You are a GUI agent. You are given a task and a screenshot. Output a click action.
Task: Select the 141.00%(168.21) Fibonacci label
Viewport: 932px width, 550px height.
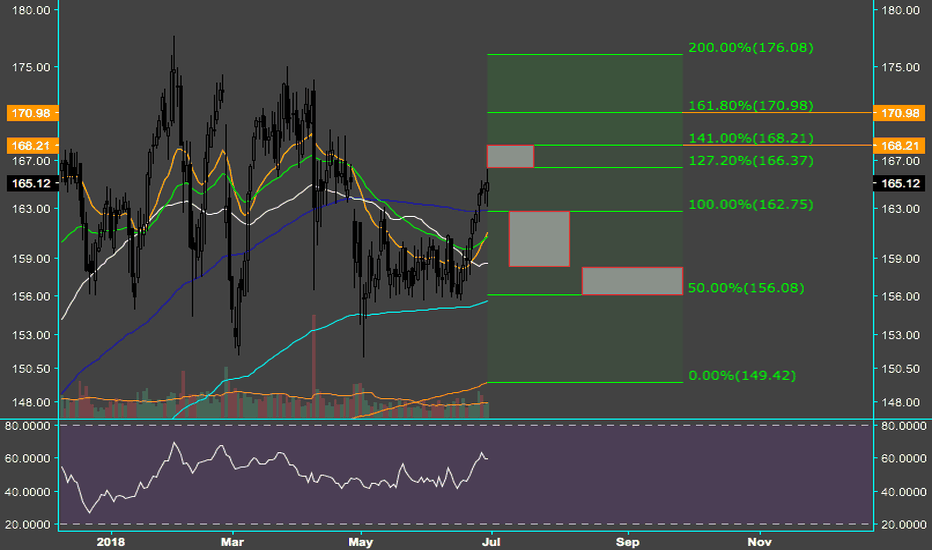751,138
